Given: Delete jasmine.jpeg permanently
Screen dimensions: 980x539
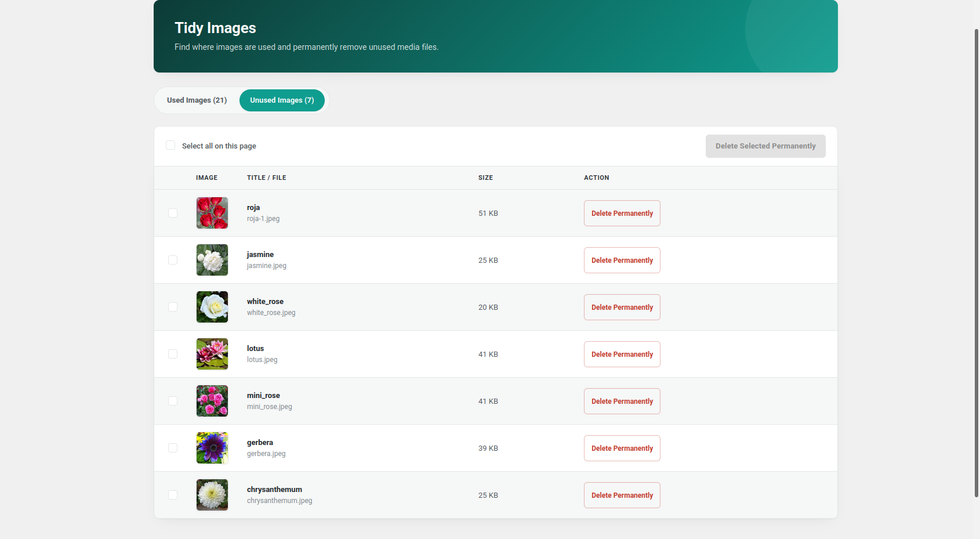Looking at the screenshot, I should point(622,261).
